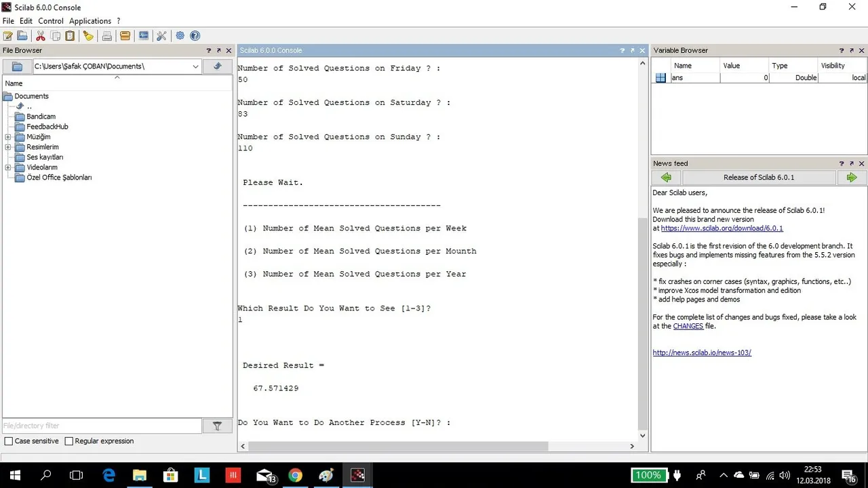Undock the File Browser panel
Image resolution: width=868 pixels, height=488 pixels.
(219, 50)
